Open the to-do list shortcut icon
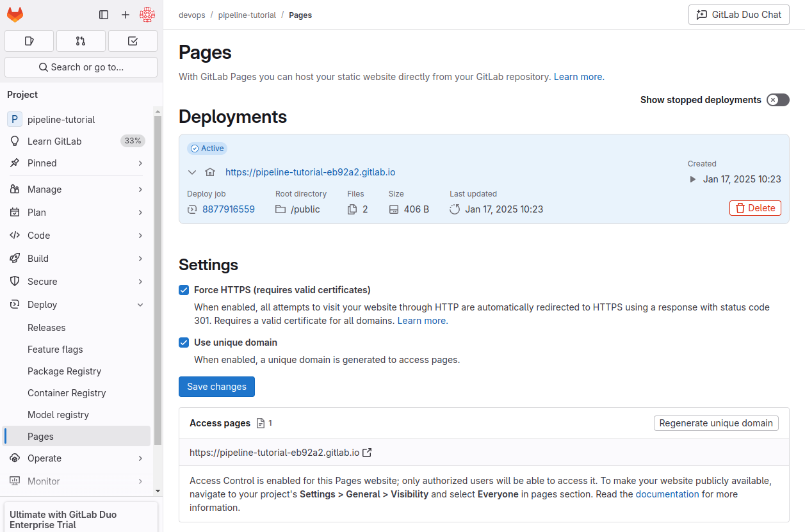 pyautogui.click(x=133, y=41)
